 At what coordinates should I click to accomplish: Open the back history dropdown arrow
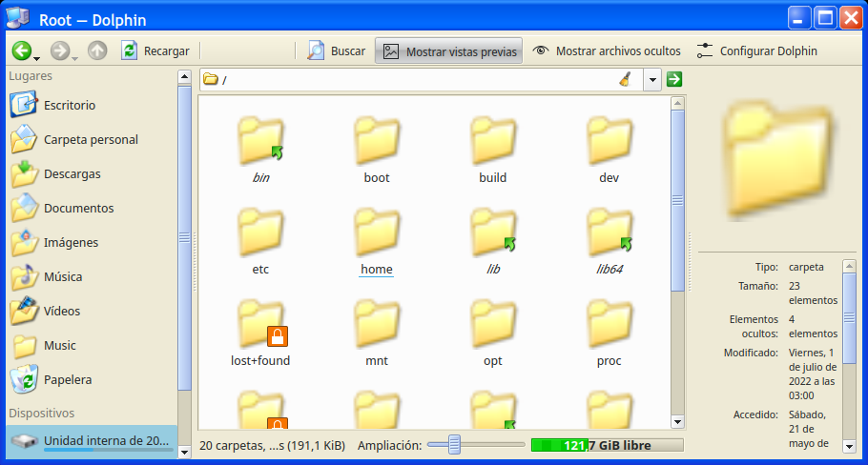[x=37, y=59]
